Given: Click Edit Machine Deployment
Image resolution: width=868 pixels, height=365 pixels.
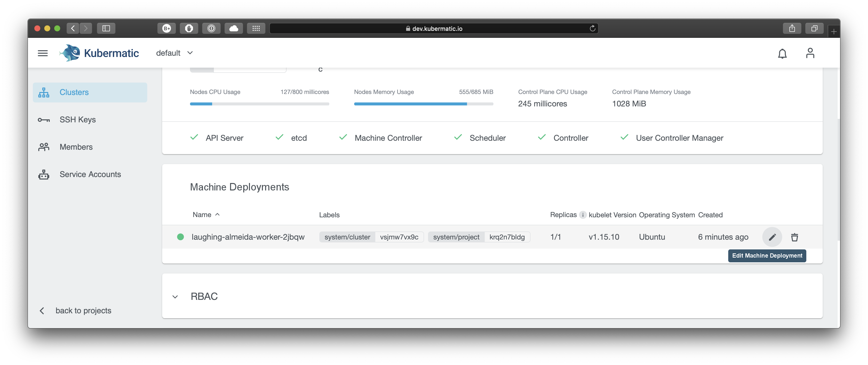Looking at the screenshot, I should (x=767, y=256).
